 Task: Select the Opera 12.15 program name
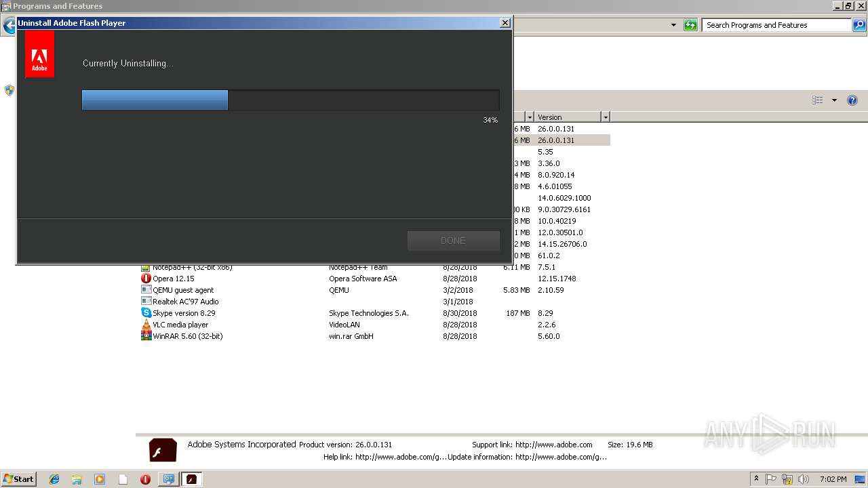(174, 279)
